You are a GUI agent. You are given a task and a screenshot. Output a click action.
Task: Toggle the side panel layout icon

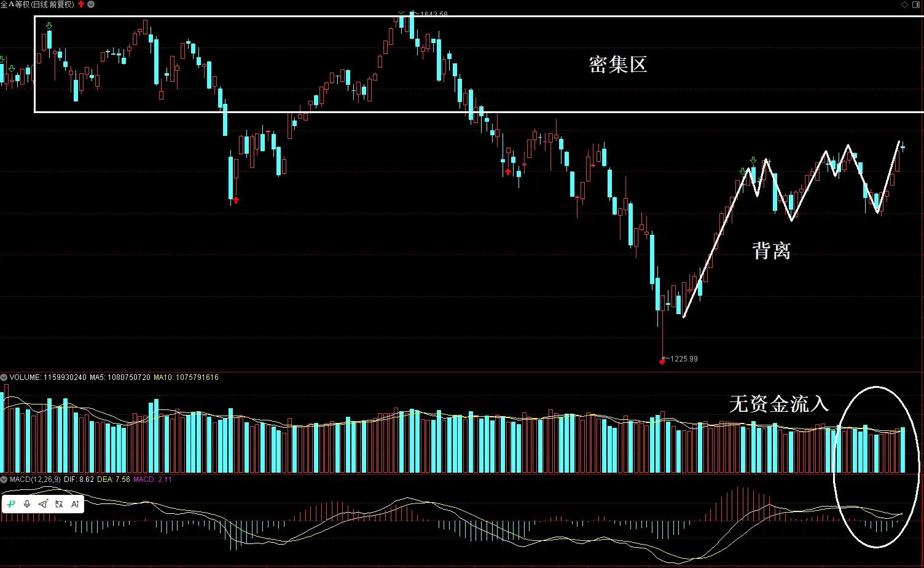click(916, 4)
